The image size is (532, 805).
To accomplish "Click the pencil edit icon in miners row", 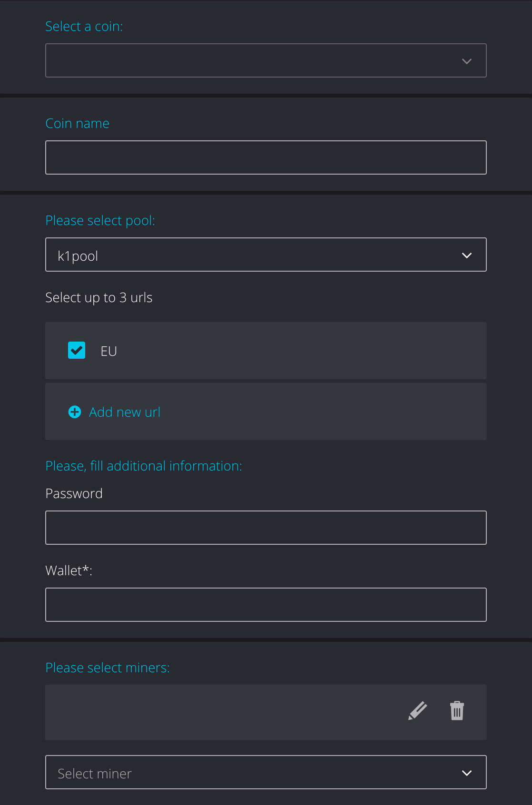I will pyautogui.click(x=417, y=711).
